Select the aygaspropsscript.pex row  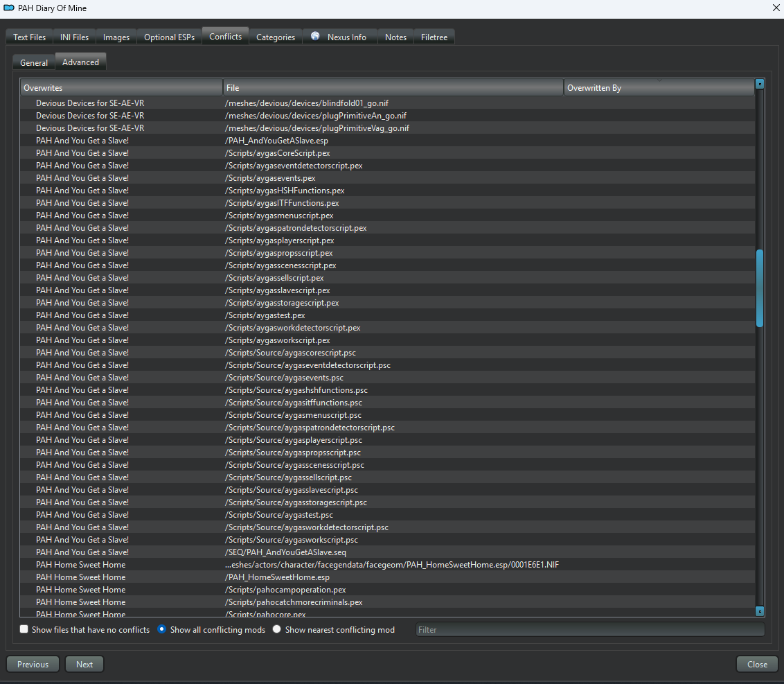pyautogui.click(x=388, y=253)
